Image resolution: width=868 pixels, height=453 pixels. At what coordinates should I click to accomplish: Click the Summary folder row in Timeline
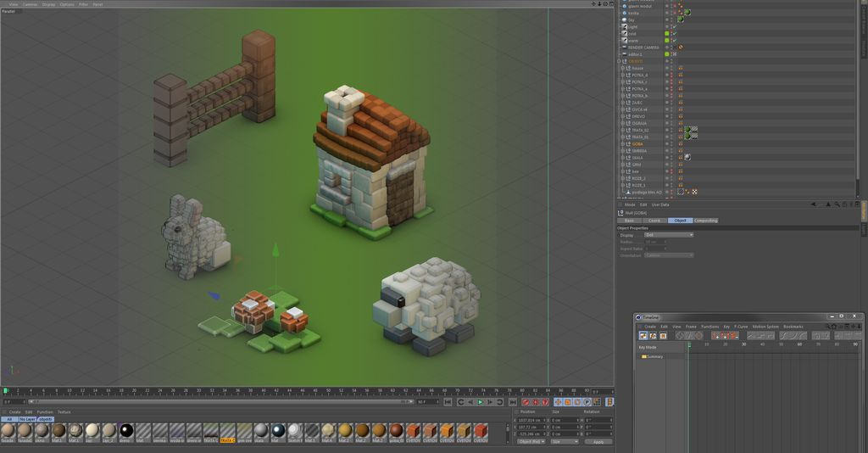tap(654, 356)
